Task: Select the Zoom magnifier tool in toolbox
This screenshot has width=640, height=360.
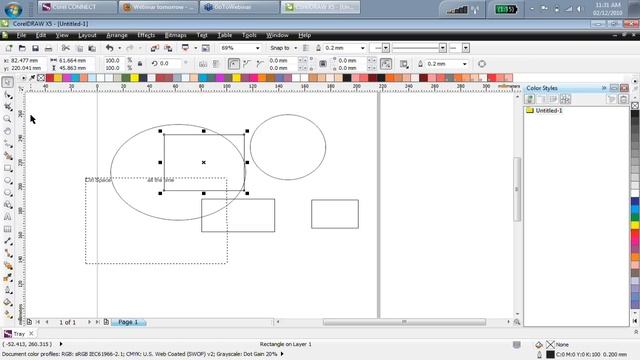Action: [x=7, y=119]
